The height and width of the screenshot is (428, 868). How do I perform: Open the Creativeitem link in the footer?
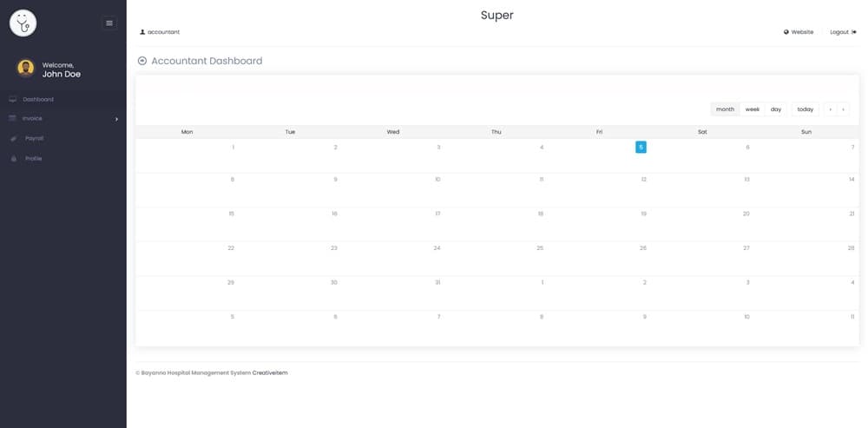[270, 372]
